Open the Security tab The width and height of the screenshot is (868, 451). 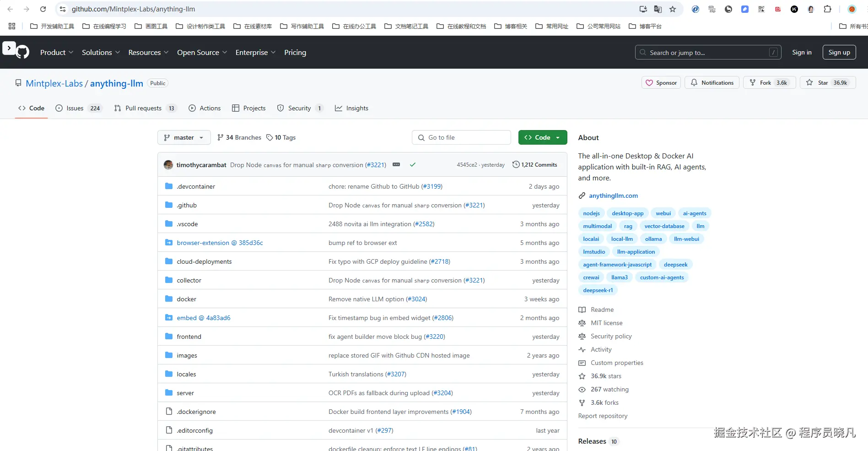pyautogui.click(x=300, y=109)
